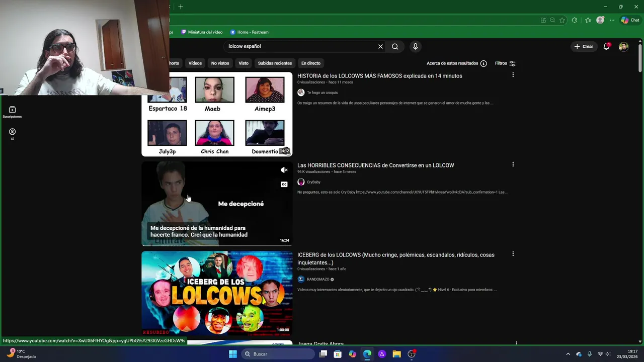Open more options for ICEBERG de los LOLCOWS video
This screenshot has height=362, width=644.
pyautogui.click(x=513, y=254)
